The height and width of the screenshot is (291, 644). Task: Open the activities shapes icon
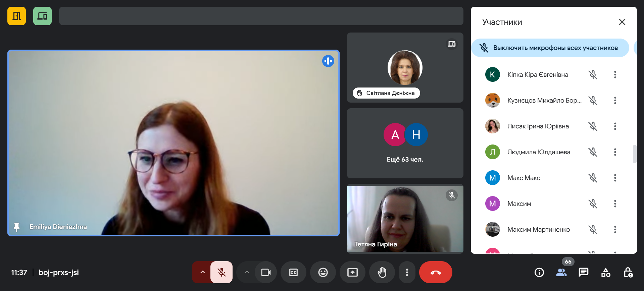(606, 272)
